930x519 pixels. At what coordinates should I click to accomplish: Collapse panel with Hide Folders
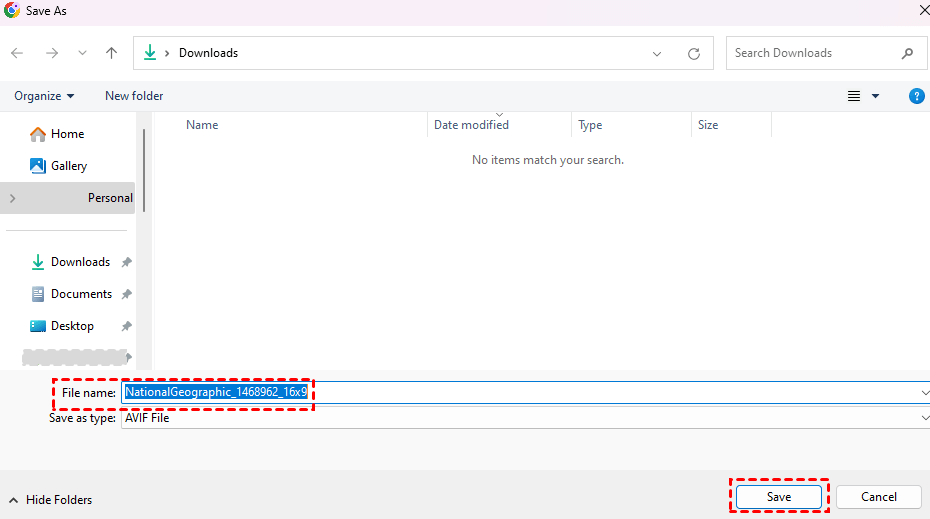click(51, 499)
